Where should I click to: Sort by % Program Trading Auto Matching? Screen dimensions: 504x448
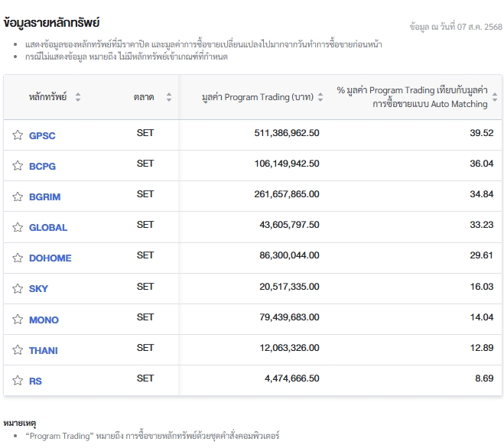click(495, 97)
